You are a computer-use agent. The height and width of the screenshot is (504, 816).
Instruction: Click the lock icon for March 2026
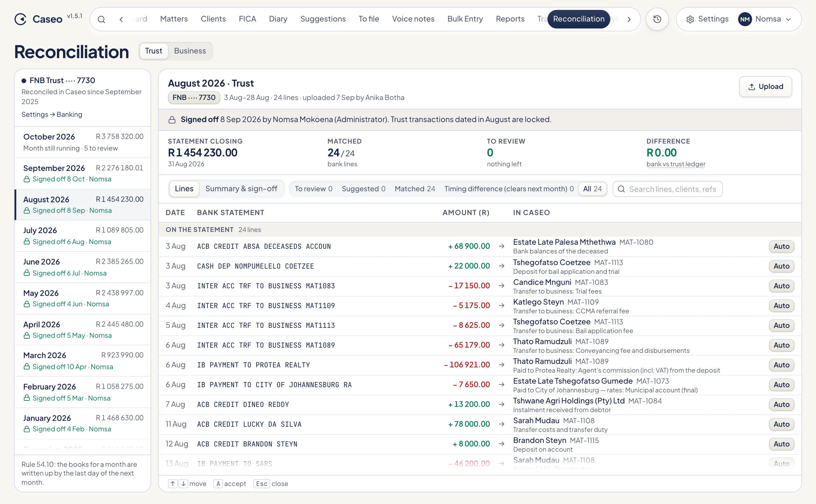(27, 367)
